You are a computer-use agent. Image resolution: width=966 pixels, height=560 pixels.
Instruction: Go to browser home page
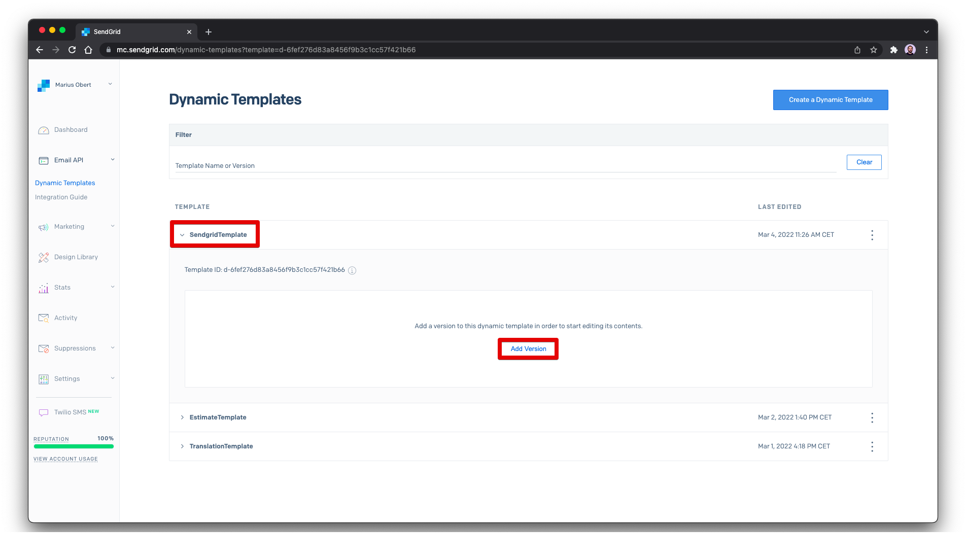pos(88,50)
